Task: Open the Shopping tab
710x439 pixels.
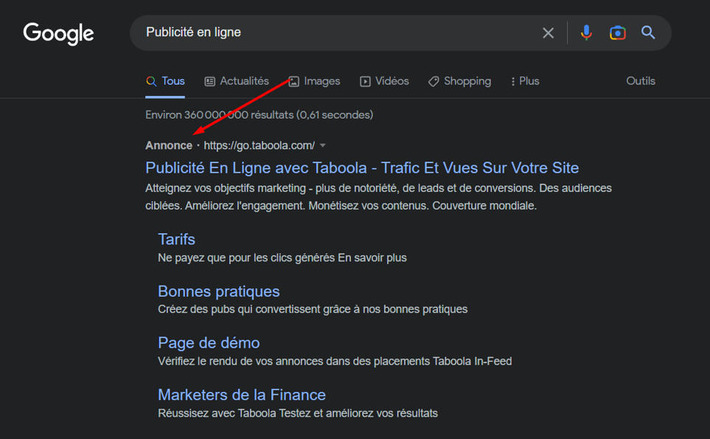Action: 460,81
